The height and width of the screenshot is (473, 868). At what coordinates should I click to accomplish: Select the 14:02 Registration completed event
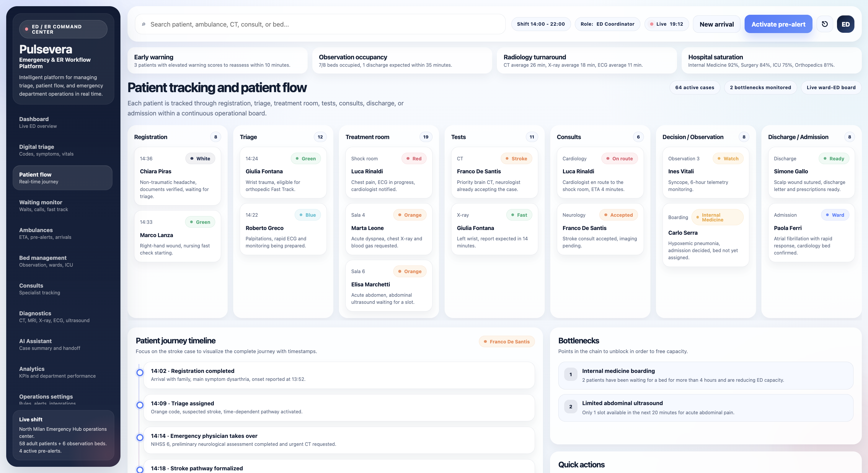tap(339, 375)
